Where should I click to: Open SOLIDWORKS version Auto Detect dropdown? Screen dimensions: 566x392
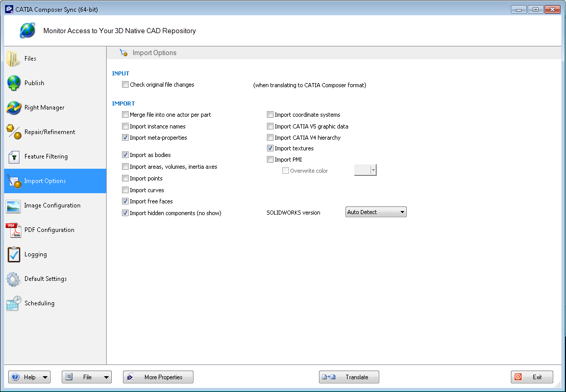(376, 212)
